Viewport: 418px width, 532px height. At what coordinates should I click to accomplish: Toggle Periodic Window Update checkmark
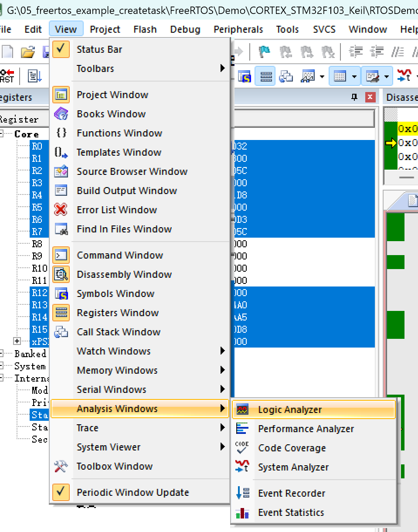pyautogui.click(x=61, y=492)
